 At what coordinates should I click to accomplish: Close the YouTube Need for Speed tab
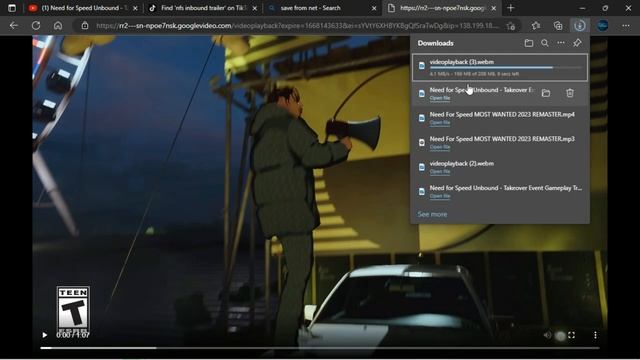point(135,8)
